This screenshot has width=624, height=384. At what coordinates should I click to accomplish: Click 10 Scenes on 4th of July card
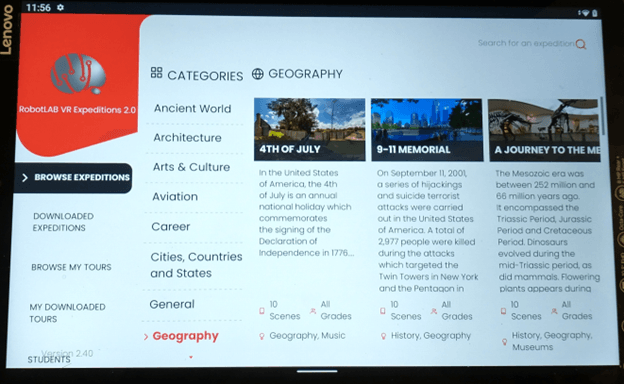click(x=285, y=310)
